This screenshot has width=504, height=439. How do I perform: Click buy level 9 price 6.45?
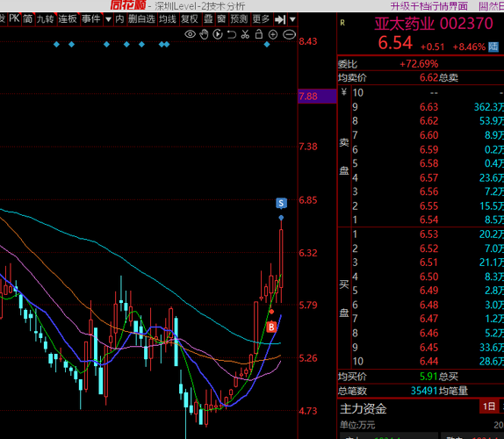click(x=429, y=348)
